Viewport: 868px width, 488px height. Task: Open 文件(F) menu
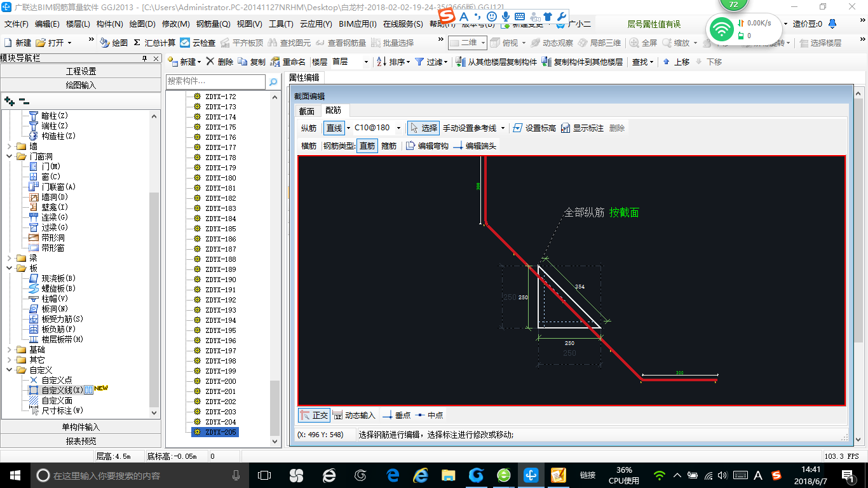[17, 24]
